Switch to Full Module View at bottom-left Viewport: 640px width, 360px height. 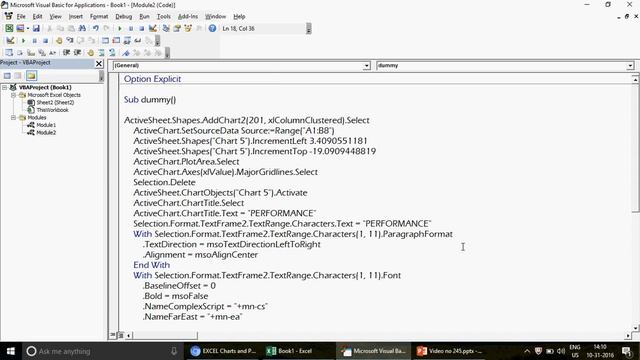[121, 335]
